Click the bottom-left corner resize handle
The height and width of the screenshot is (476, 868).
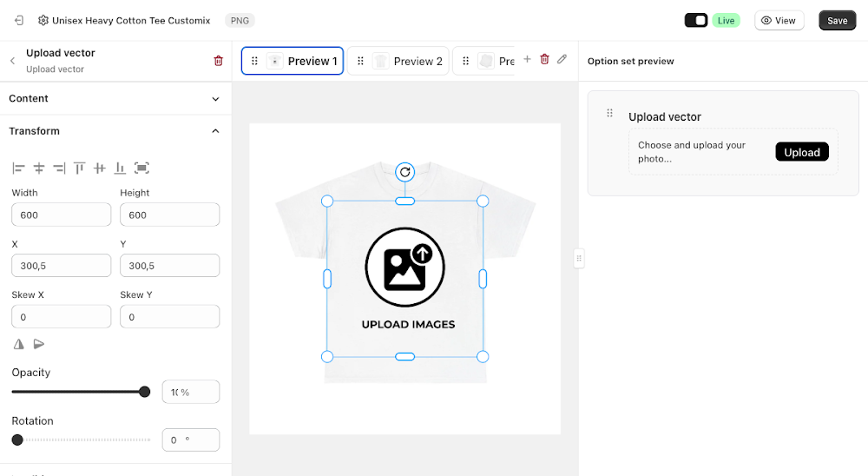tap(327, 357)
